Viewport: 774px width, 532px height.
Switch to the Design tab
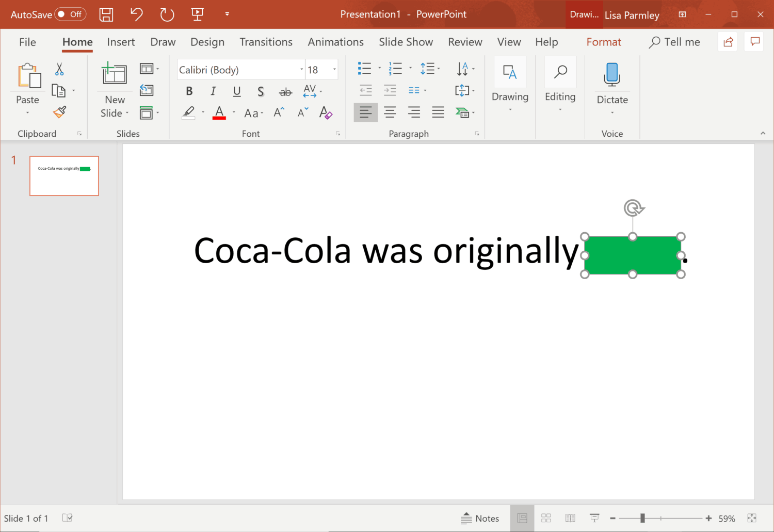point(207,42)
